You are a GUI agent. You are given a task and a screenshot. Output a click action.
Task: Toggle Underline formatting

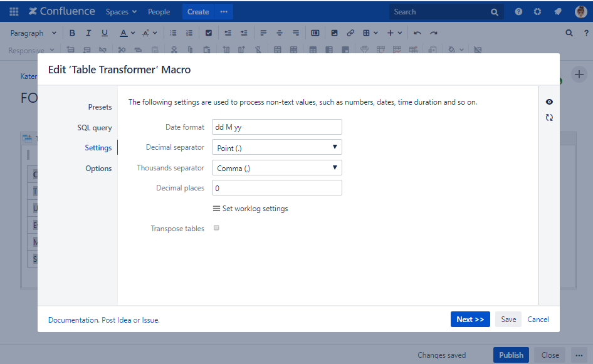pyautogui.click(x=104, y=33)
